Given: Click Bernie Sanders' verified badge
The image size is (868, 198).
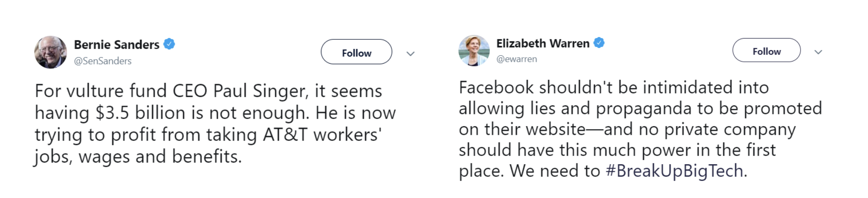Looking at the screenshot, I should (x=169, y=44).
